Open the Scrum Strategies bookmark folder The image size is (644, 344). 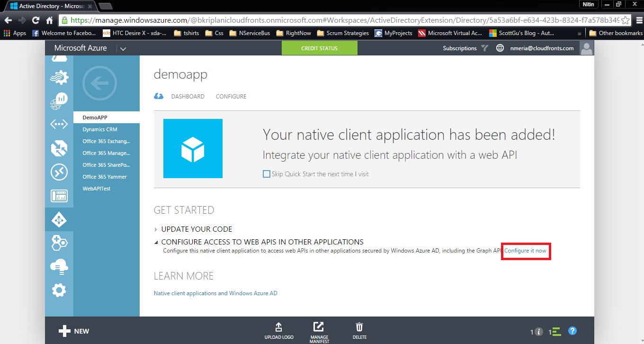tap(343, 33)
